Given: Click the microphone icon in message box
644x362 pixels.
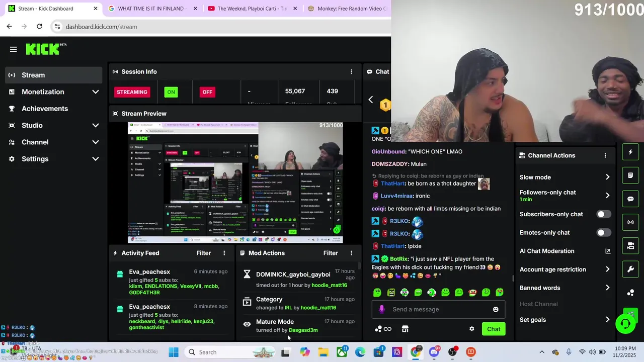Looking at the screenshot, I should 381,309.
